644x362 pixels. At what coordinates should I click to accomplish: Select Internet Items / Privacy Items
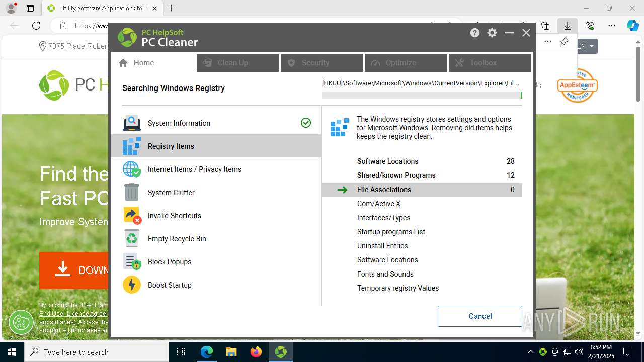pyautogui.click(x=216, y=169)
